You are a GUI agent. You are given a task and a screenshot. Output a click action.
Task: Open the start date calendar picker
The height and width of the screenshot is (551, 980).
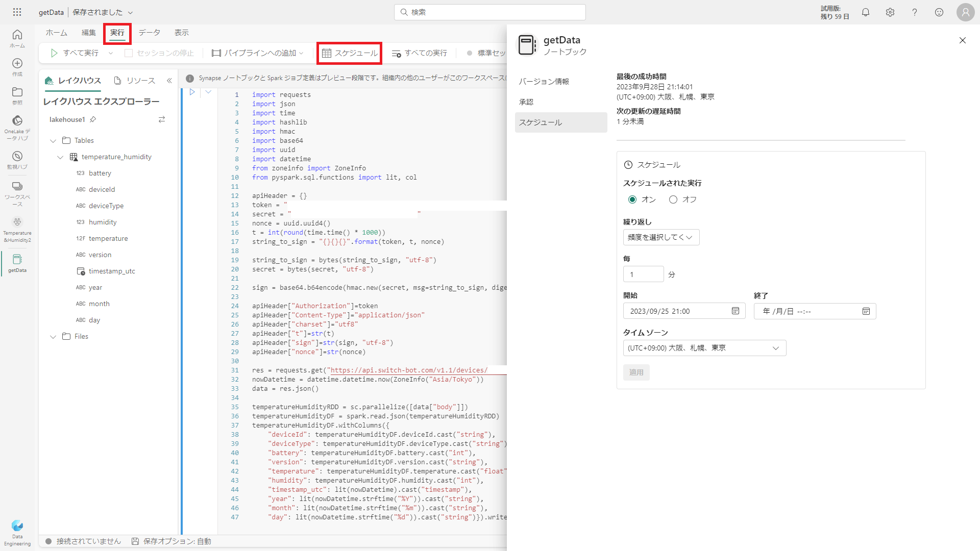point(736,311)
